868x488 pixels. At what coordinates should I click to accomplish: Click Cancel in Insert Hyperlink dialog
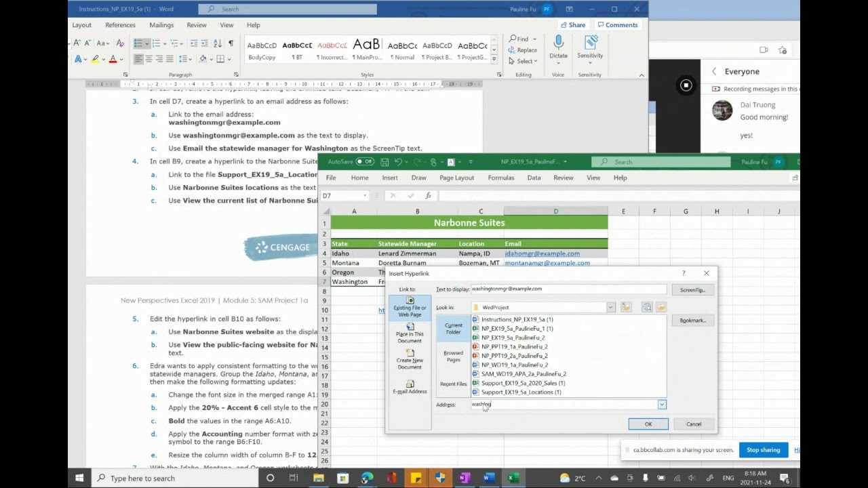point(694,424)
